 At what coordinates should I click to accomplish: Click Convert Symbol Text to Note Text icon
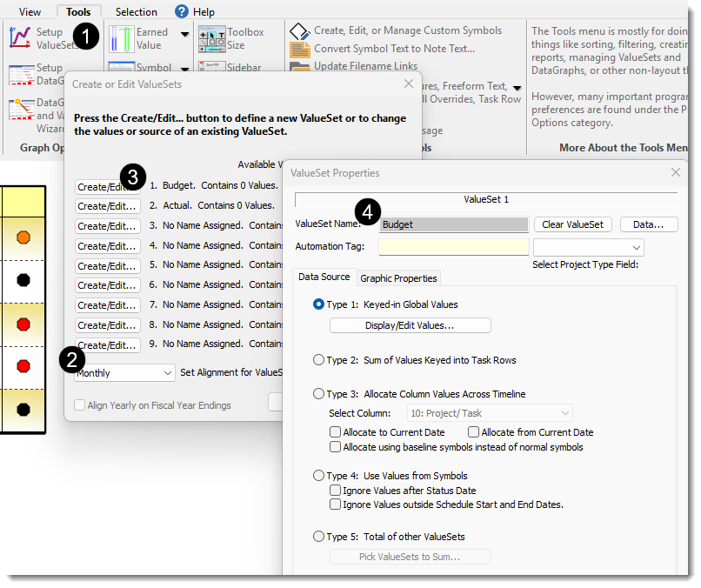coord(299,49)
